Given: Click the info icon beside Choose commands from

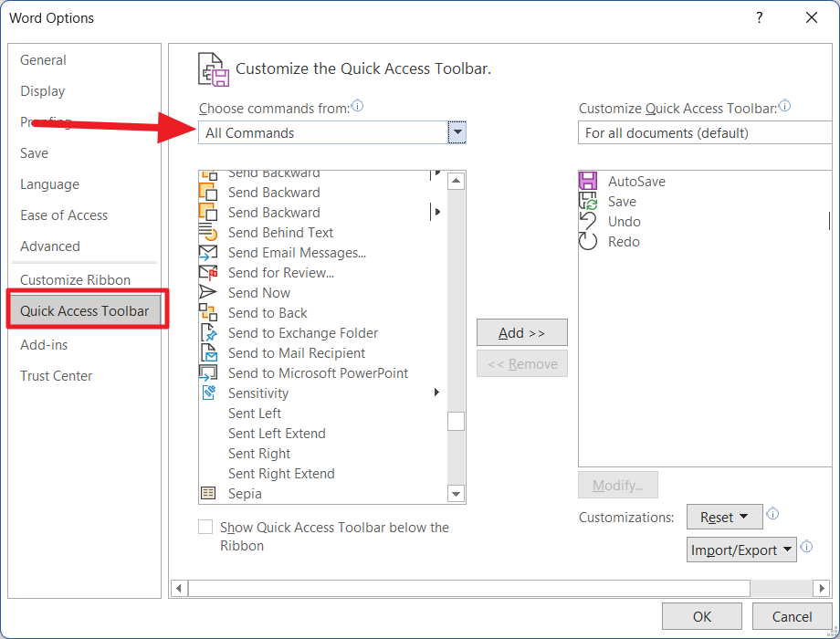Looking at the screenshot, I should pyautogui.click(x=357, y=106).
